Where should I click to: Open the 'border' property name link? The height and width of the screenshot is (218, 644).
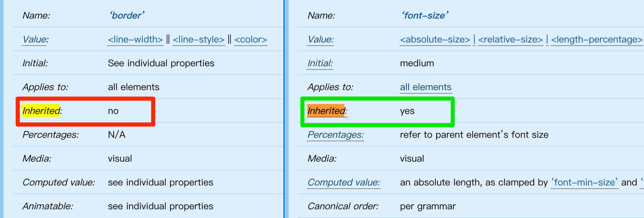coord(127,15)
